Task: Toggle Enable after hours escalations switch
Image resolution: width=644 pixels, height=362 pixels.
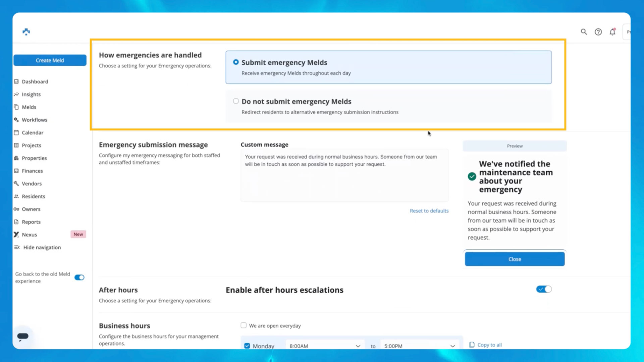Action: click(x=544, y=289)
